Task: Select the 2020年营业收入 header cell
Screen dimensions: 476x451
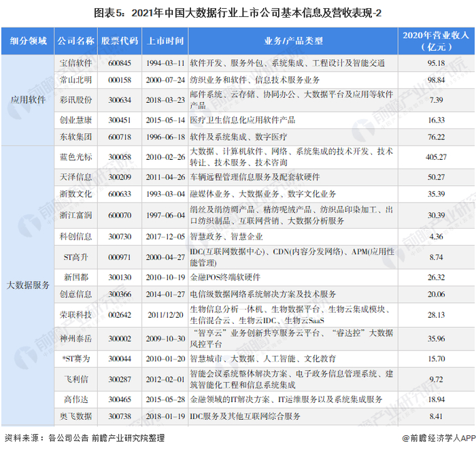Action: click(437, 41)
